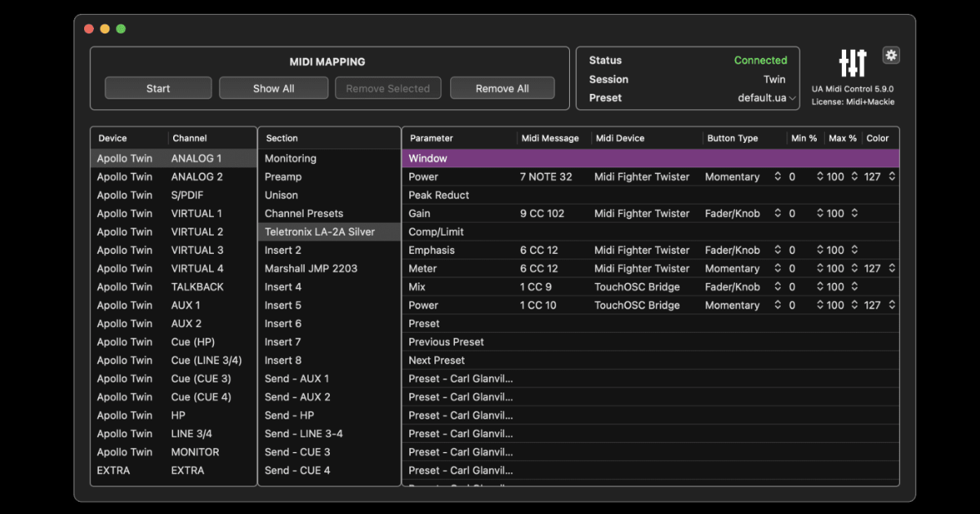
Task: Click the 1 CC 9 midi message cell
Action: [536, 287]
